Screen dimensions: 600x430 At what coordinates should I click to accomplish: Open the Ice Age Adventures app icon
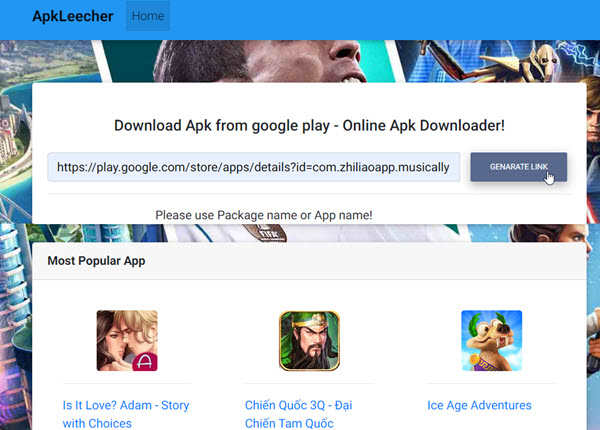click(492, 340)
